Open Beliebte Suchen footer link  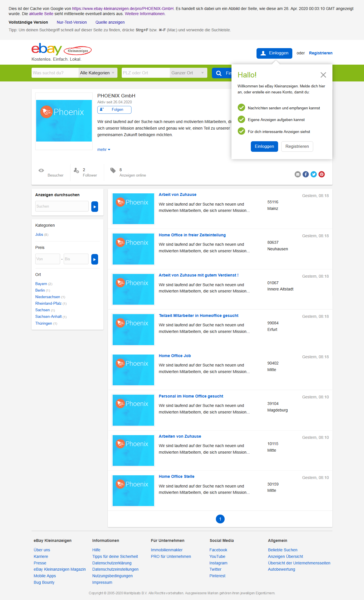pos(283,550)
